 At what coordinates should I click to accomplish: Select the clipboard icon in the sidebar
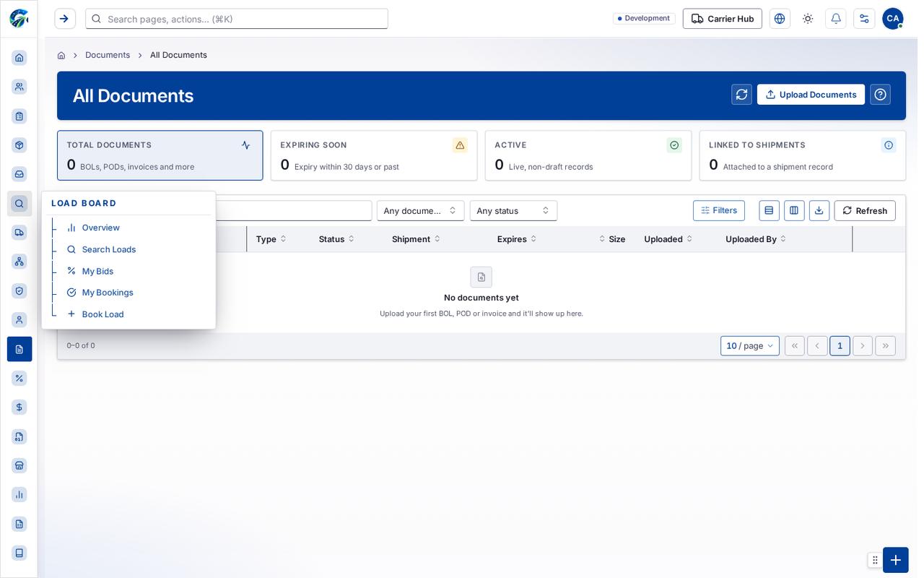(19, 116)
